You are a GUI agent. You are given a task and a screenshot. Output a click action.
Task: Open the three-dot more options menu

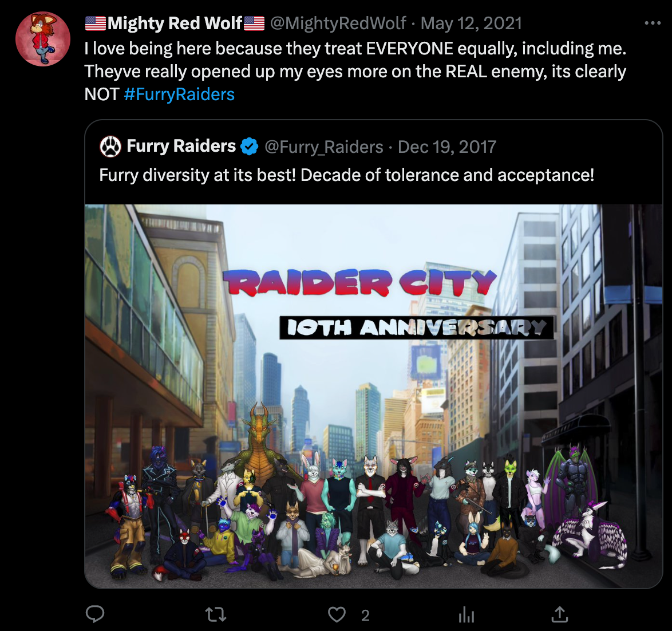click(653, 23)
